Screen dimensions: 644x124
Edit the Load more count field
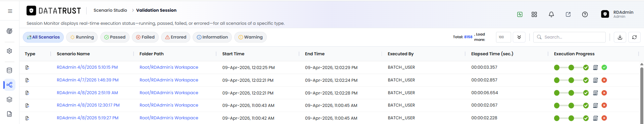pos(503,37)
